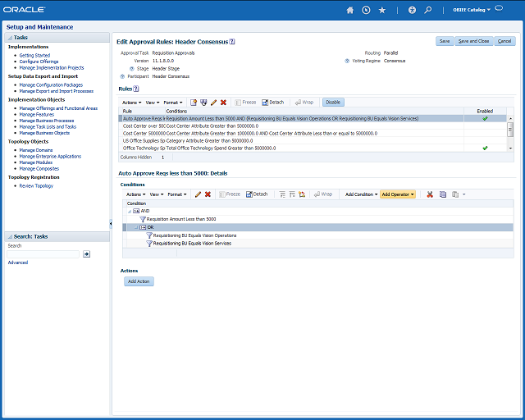Edit rule pencil icon in Rules toolbar
Viewport: 525px width, 420px height.
[x=213, y=103]
